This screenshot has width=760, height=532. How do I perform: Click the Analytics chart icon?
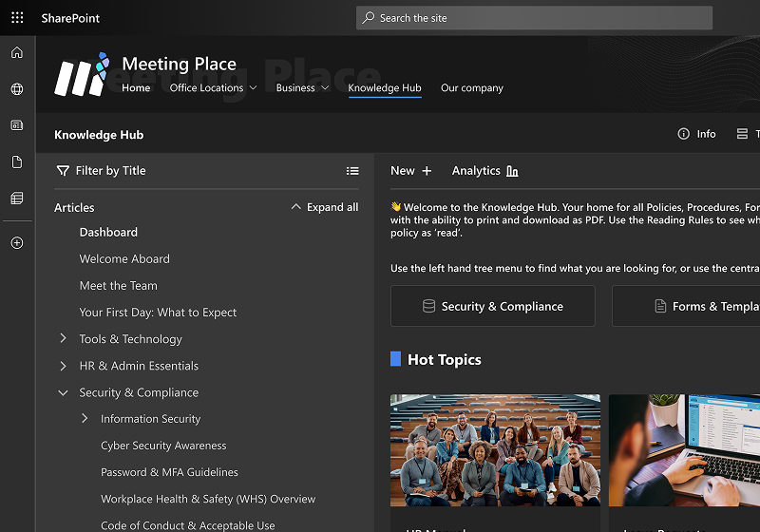[x=512, y=171]
